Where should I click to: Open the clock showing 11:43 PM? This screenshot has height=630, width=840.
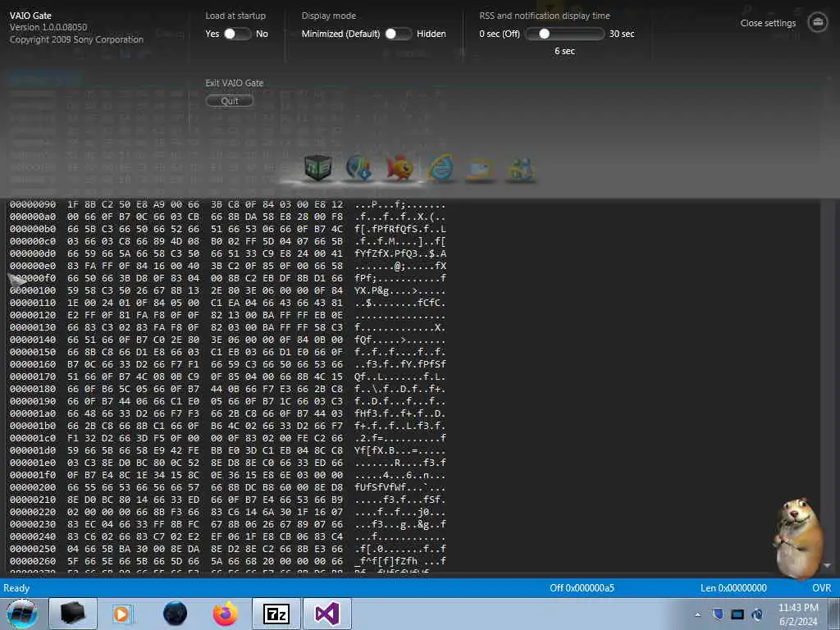tap(798, 614)
